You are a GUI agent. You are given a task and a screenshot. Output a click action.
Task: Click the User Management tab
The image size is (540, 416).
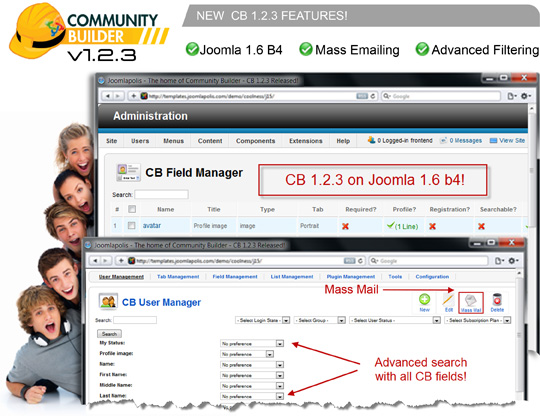pos(121,277)
